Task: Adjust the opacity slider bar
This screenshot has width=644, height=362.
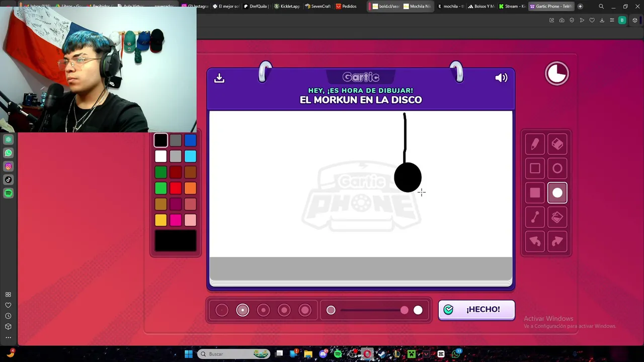Action: [x=374, y=310]
